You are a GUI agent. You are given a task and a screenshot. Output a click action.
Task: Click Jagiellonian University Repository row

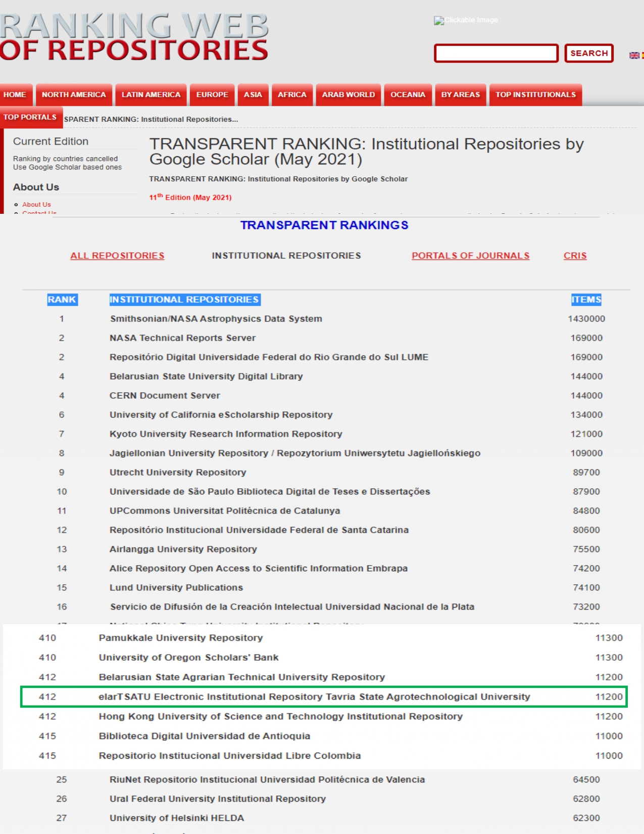(x=326, y=453)
